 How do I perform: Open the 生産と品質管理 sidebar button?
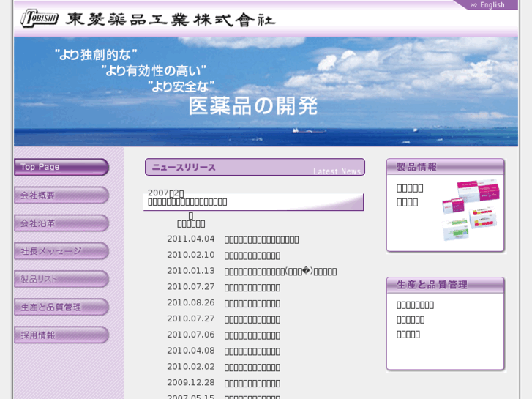[x=61, y=307]
